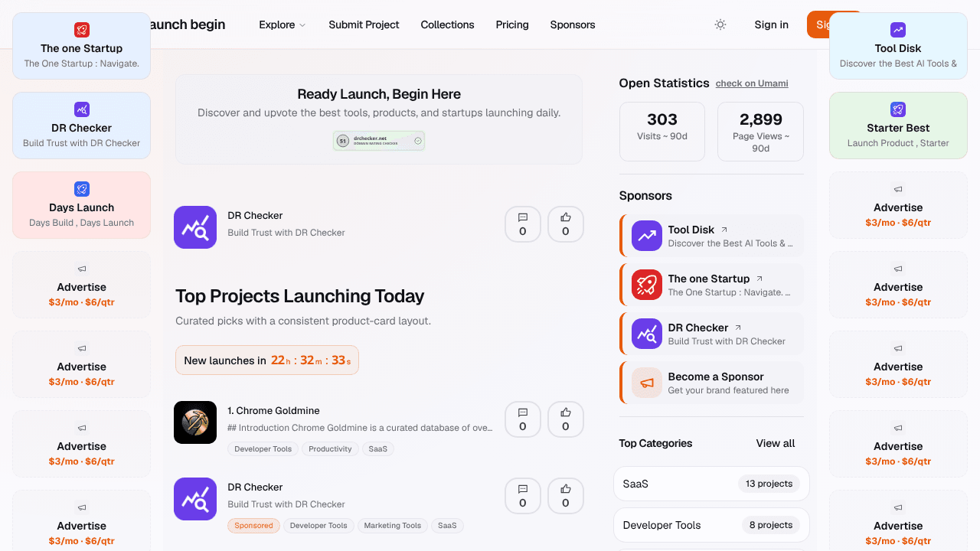Viewport: 980px width, 551px height.
Task: Go to the Pricing menu item
Action: tap(512, 24)
